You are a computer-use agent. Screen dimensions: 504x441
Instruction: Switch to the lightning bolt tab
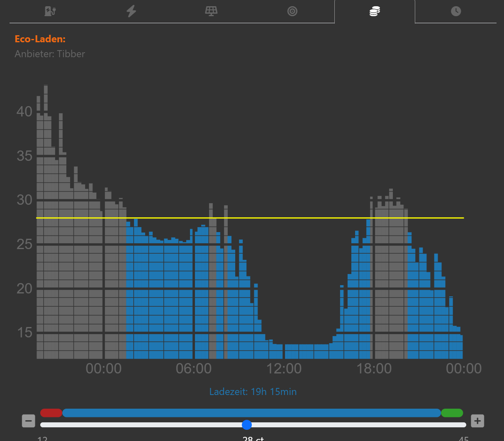click(x=131, y=11)
